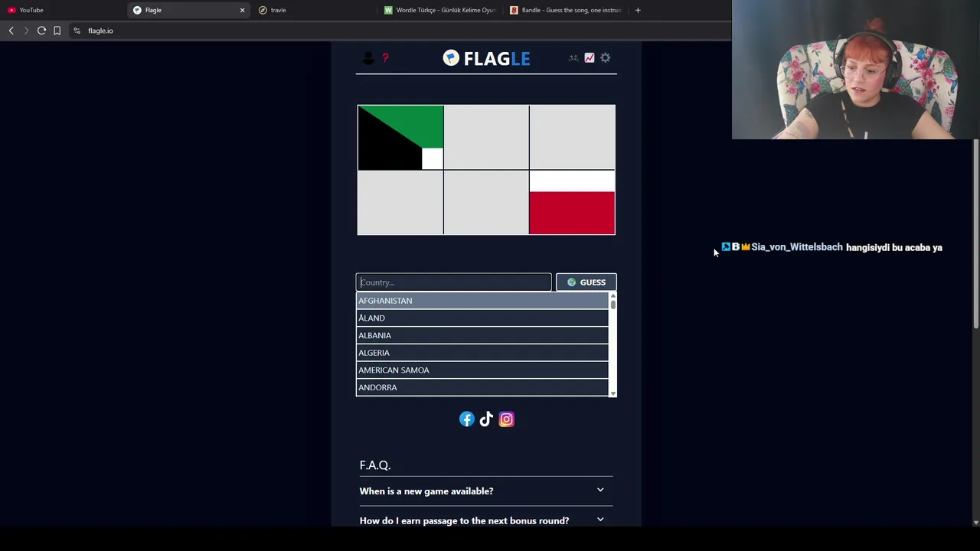
Task: Open the Instagram social icon
Action: coord(506,419)
